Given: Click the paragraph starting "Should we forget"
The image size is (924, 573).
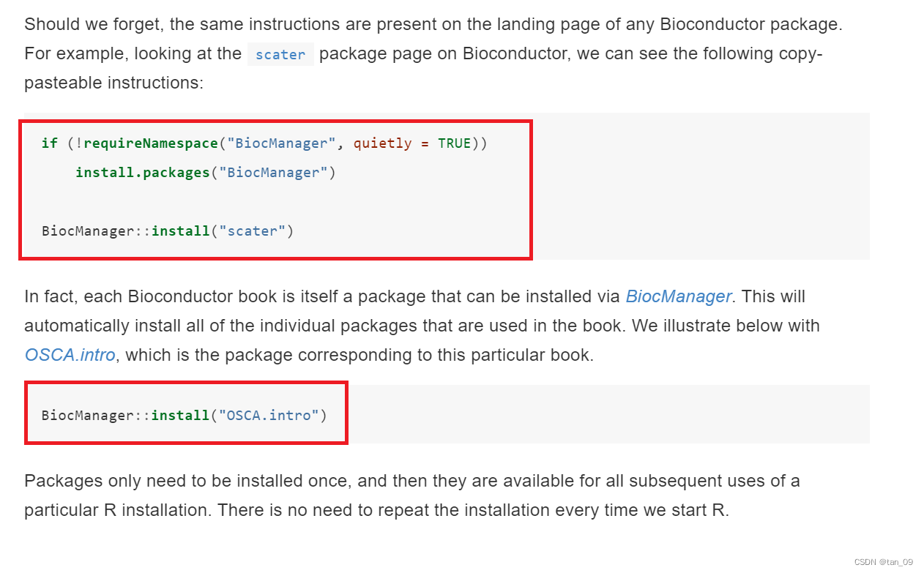Looking at the screenshot, I should pyautogui.click(x=433, y=53).
